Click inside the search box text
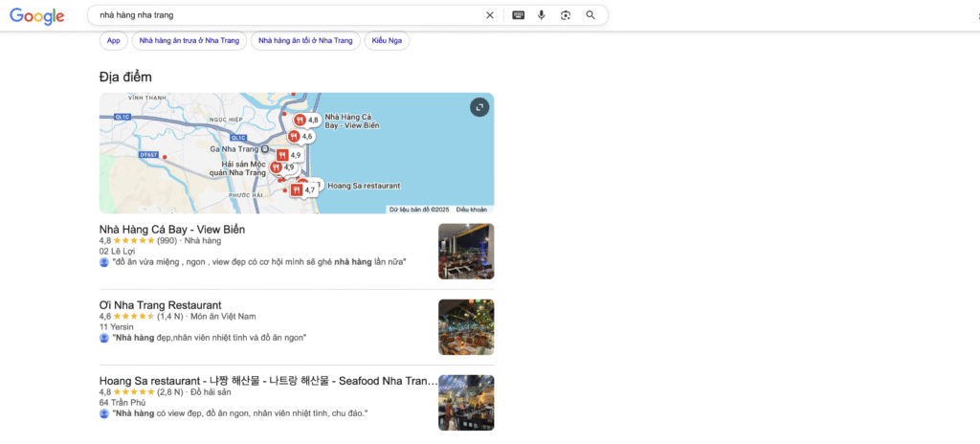This screenshot has height=444, width=980. (136, 15)
